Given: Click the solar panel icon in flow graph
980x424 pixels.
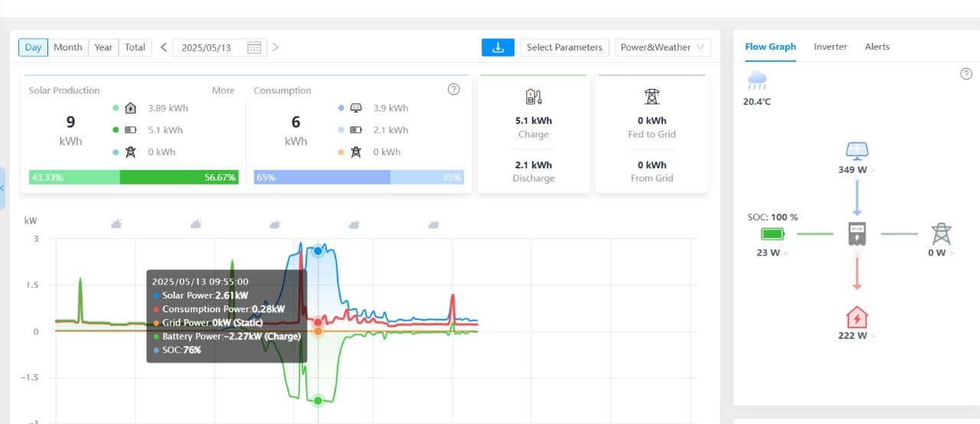Looking at the screenshot, I should point(857,150).
